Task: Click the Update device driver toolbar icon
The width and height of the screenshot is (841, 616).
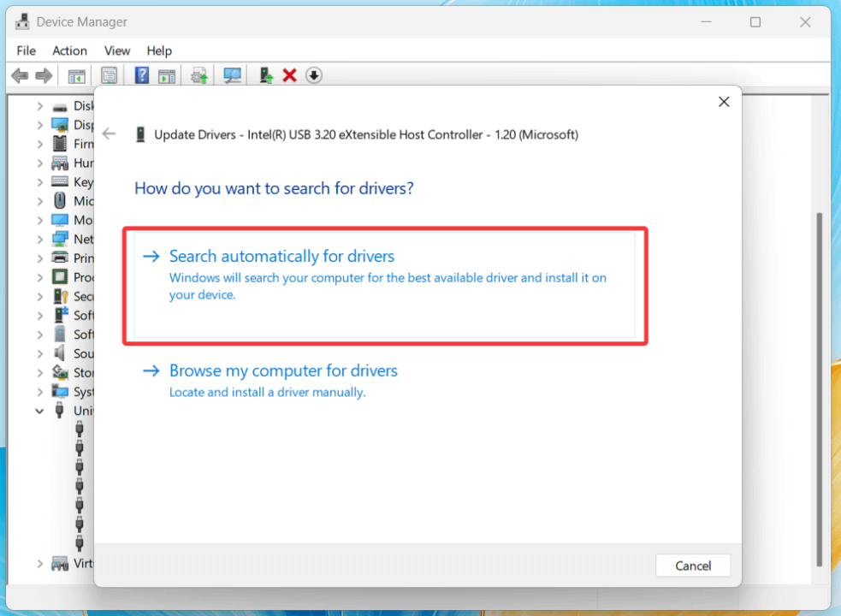Action: [266, 76]
